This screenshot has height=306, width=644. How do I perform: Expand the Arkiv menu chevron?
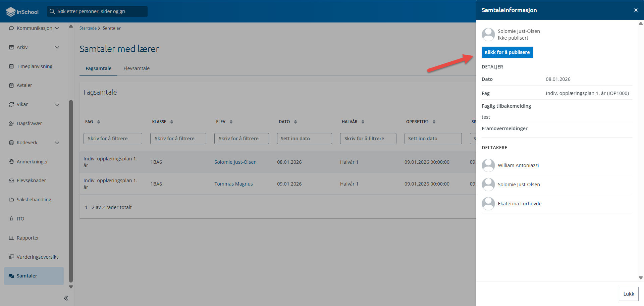(57, 47)
